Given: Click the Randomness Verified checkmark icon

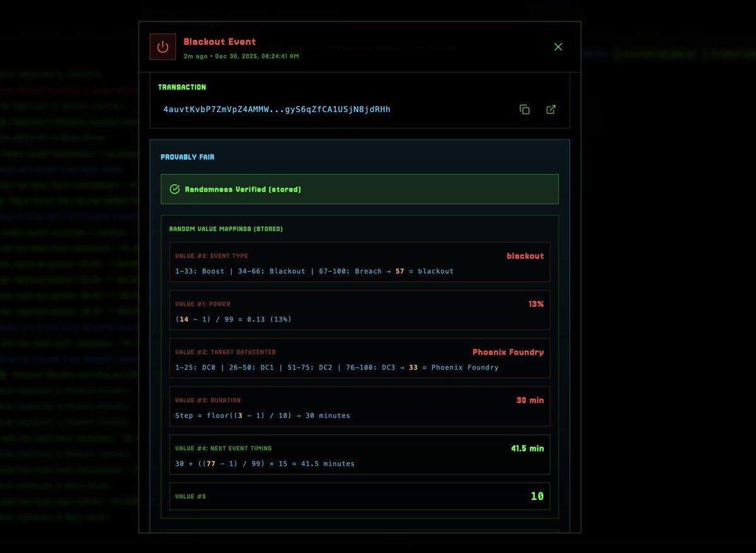Looking at the screenshot, I should (x=175, y=189).
